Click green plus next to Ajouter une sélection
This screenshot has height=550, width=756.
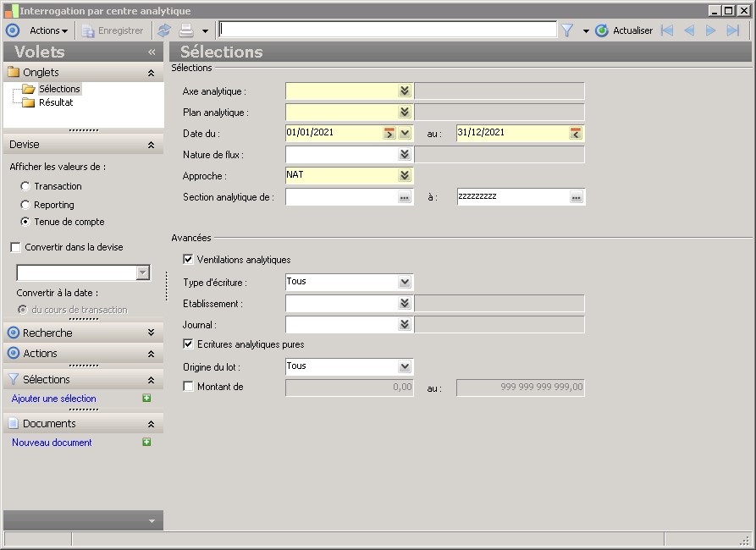146,399
